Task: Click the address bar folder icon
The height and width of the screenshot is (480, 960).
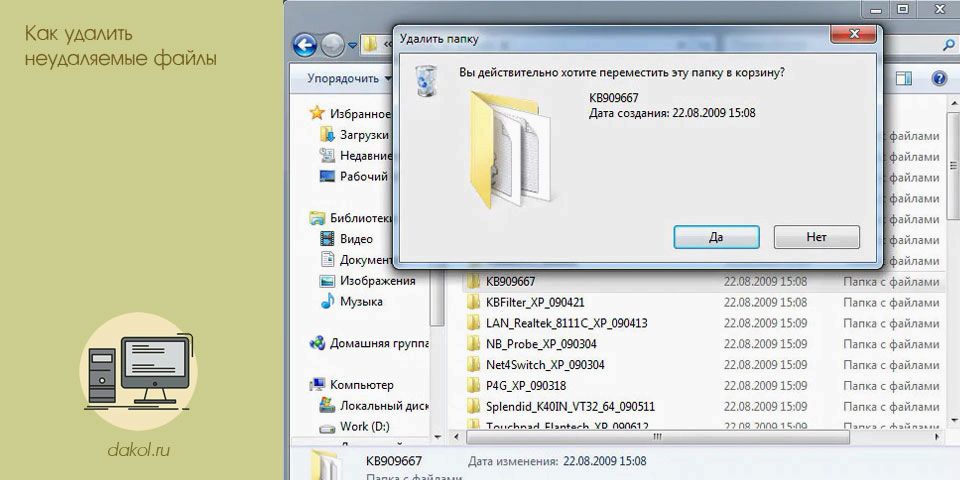Action: point(369,45)
